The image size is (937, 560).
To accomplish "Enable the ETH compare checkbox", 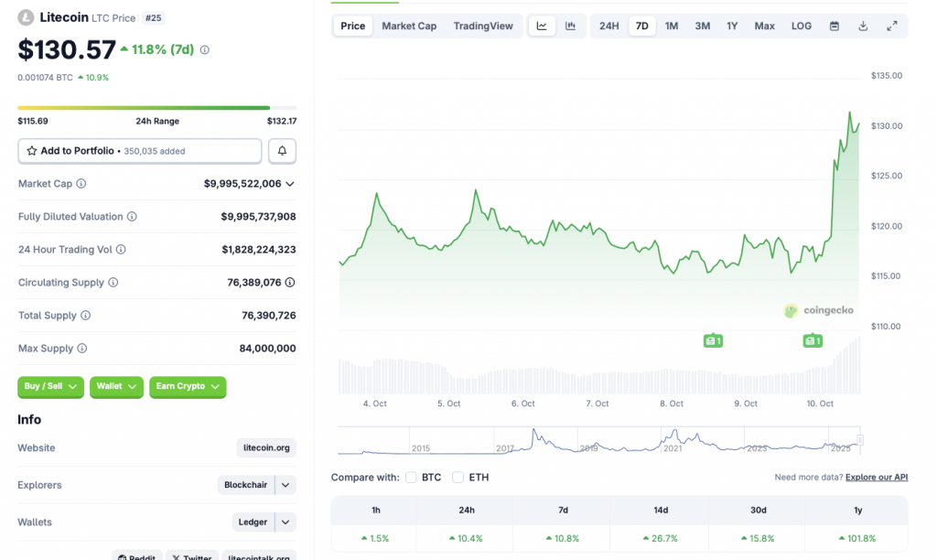I will point(458,478).
